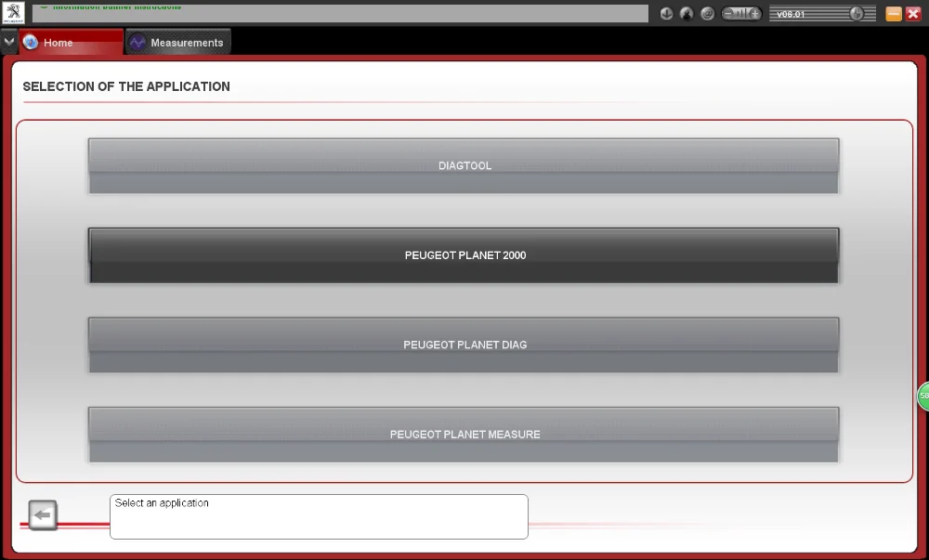Open the user profile icon
This screenshot has width=929, height=560.
pyautogui.click(x=687, y=13)
